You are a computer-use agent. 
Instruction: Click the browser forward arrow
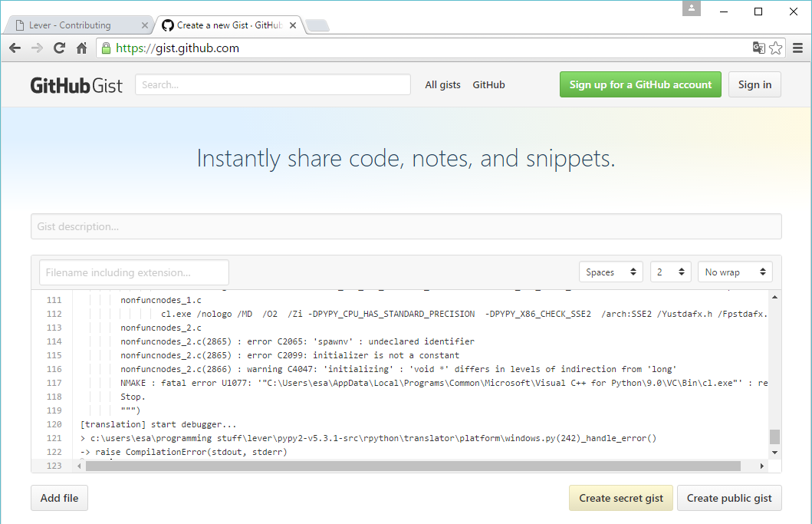[x=37, y=48]
